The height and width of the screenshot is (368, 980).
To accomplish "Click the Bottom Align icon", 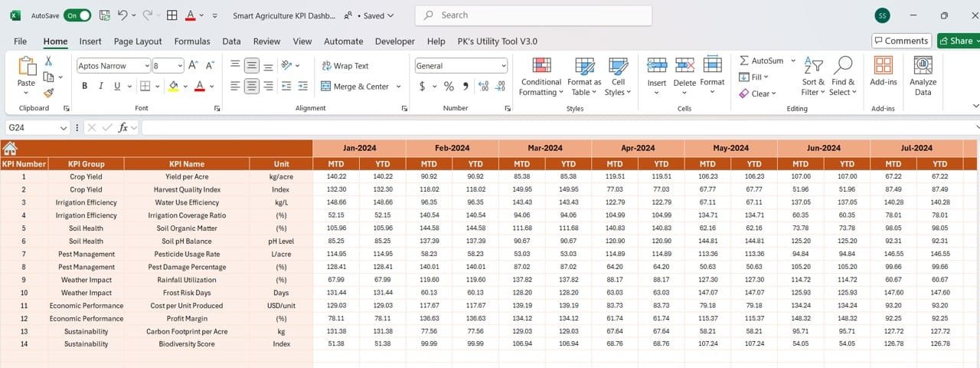I will [268, 66].
